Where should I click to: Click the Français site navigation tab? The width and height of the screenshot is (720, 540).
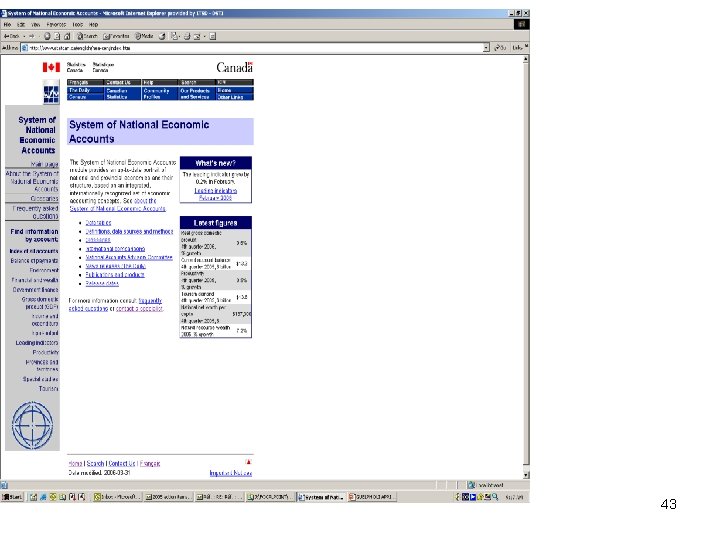(85, 83)
